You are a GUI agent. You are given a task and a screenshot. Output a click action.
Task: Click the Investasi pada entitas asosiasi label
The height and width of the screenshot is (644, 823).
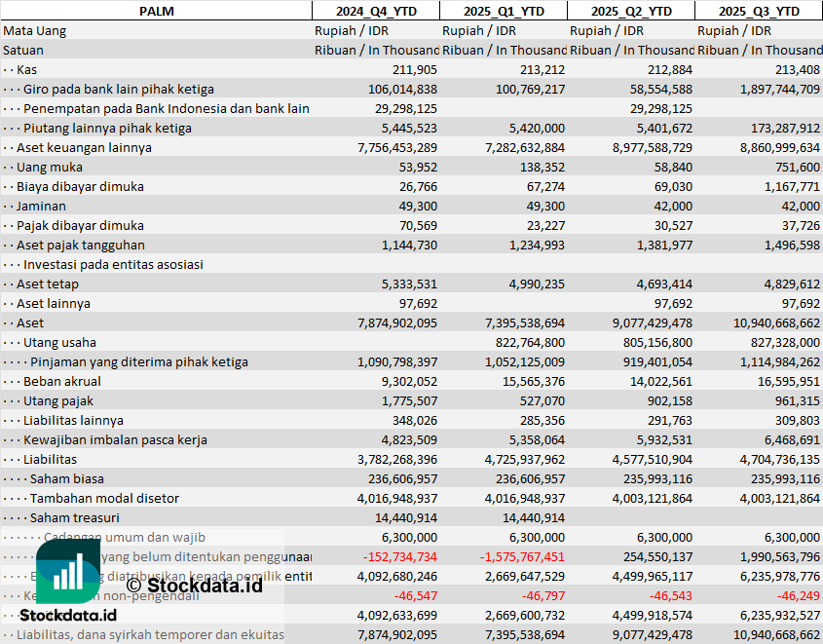click(x=113, y=264)
